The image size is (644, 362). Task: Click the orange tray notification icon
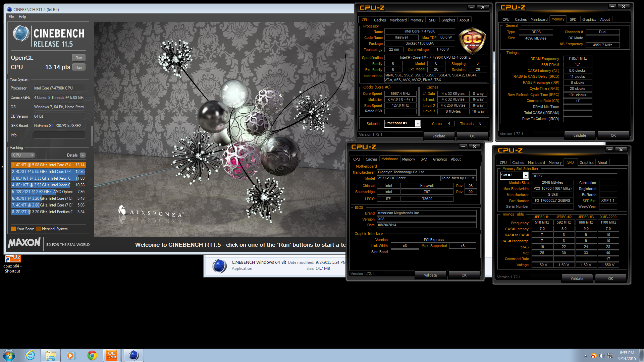[593, 356]
